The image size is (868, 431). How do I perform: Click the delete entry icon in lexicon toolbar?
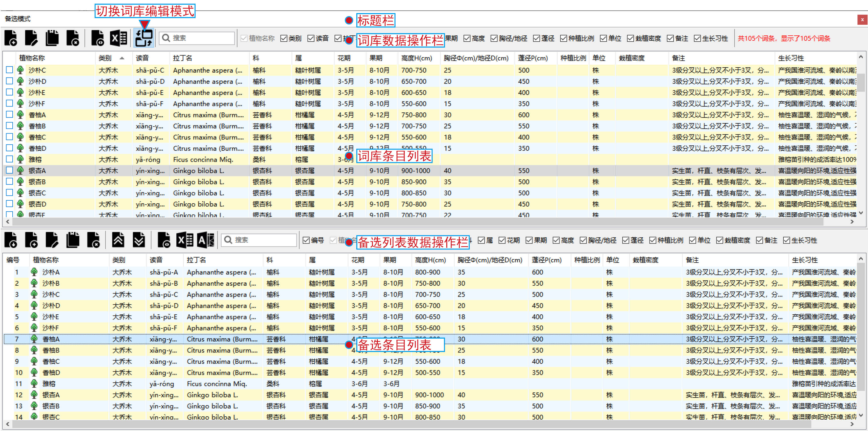72,38
